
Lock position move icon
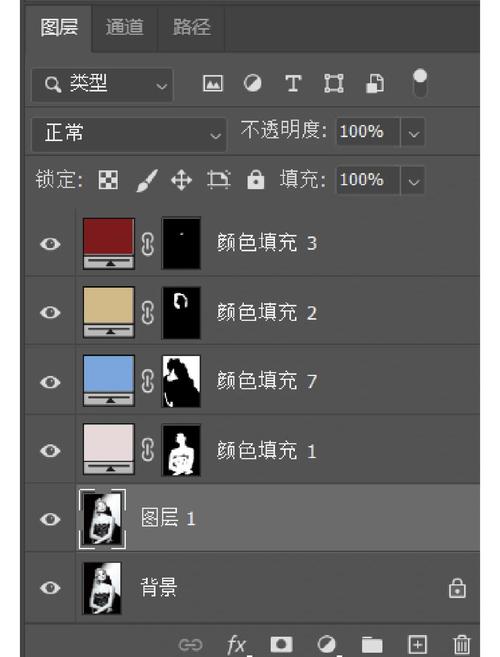[x=181, y=180]
